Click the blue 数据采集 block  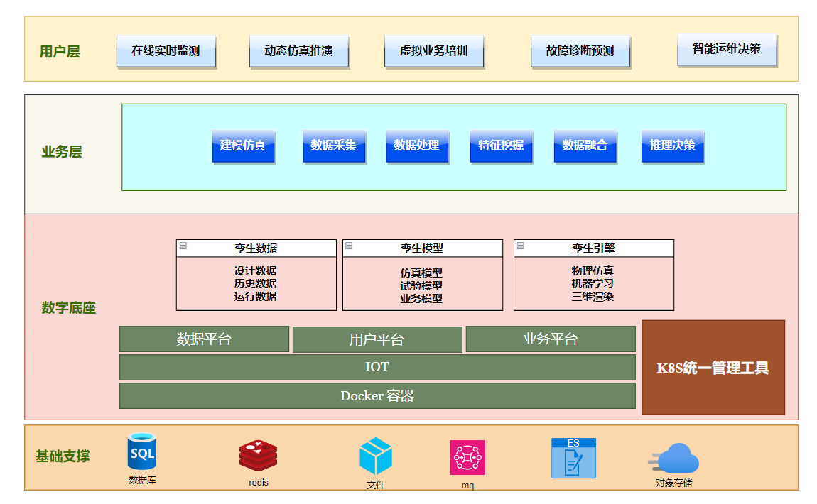tap(334, 146)
